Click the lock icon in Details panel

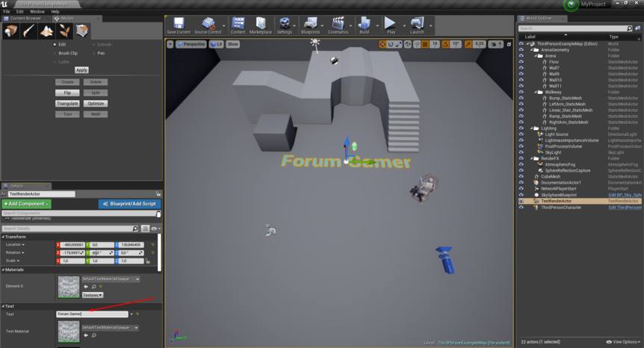point(158,193)
